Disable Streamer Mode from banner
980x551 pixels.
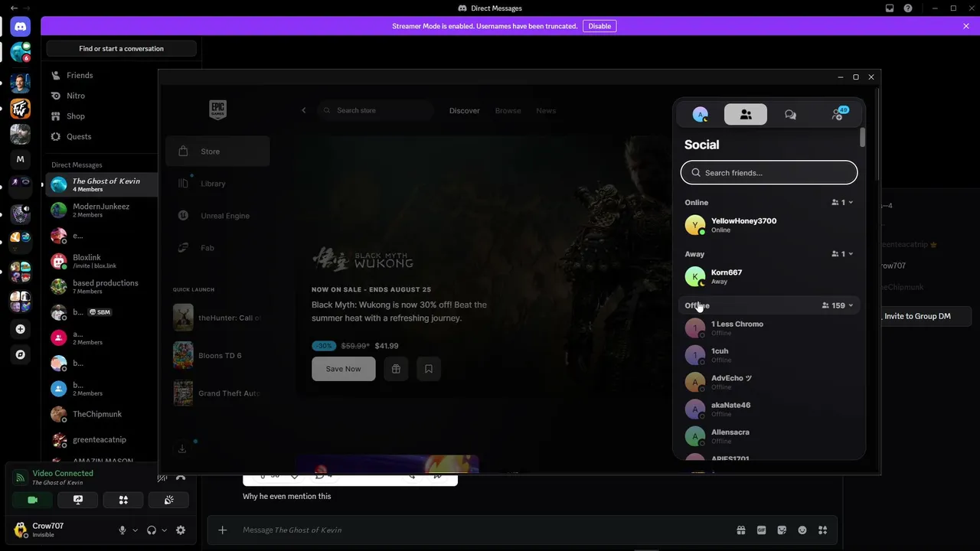coord(599,26)
